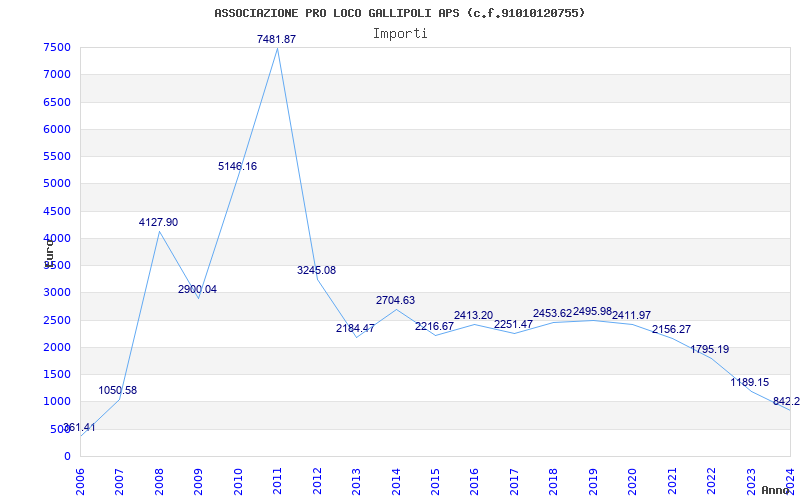Click the 1050.58 data label
800x500 pixels.
click(118, 390)
